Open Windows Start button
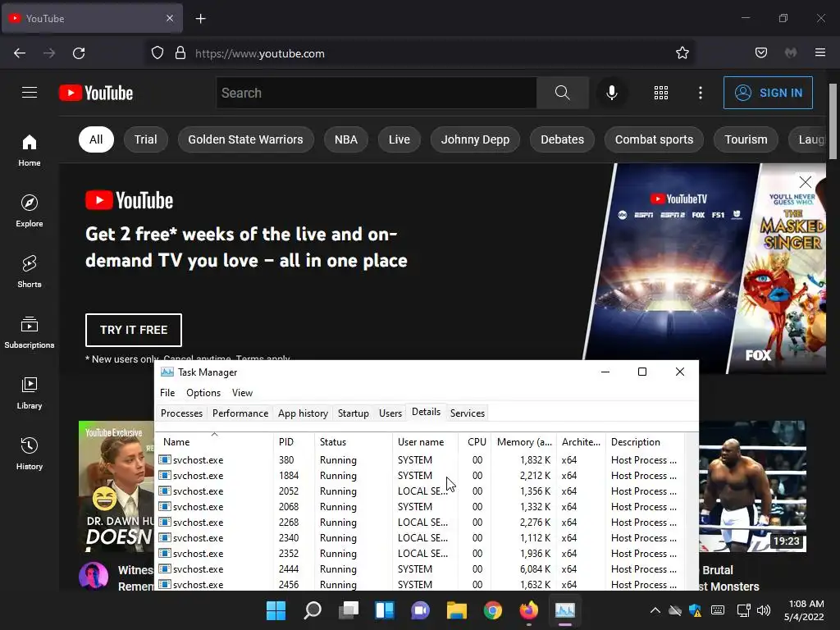The width and height of the screenshot is (840, 630). point(276,610)
